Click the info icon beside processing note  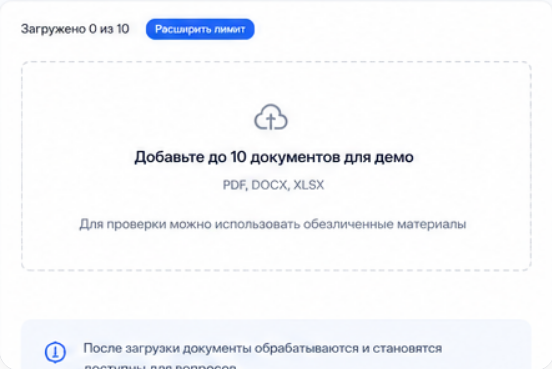[x=55, y=352]
